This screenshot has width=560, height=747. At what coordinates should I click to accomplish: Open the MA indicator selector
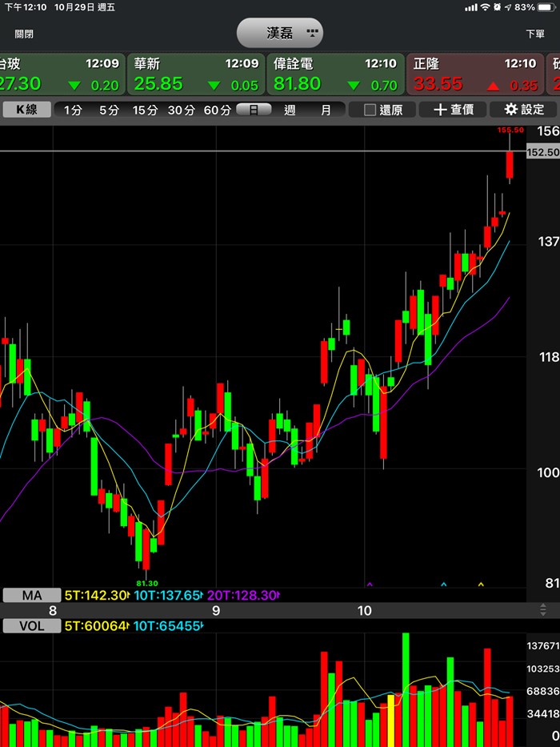(32, 595)
